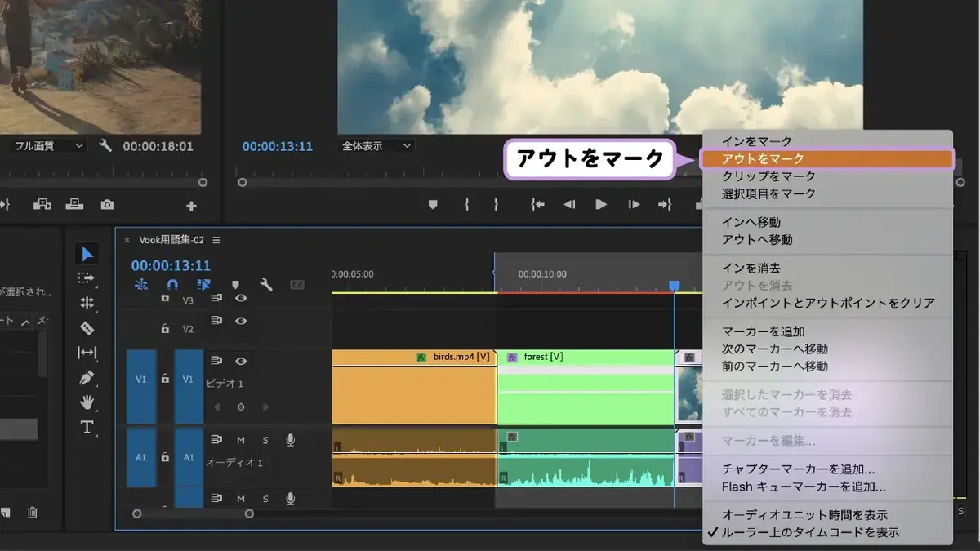Select the Type tool

[87, 427]
